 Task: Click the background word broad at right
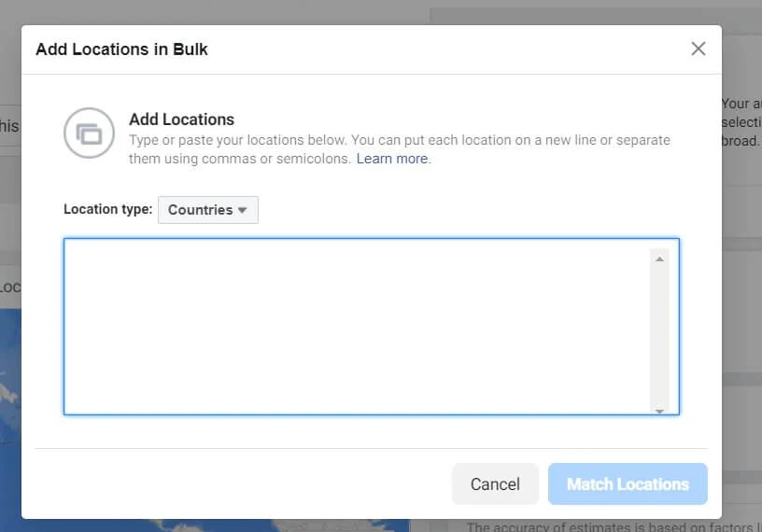pos(741,142)
